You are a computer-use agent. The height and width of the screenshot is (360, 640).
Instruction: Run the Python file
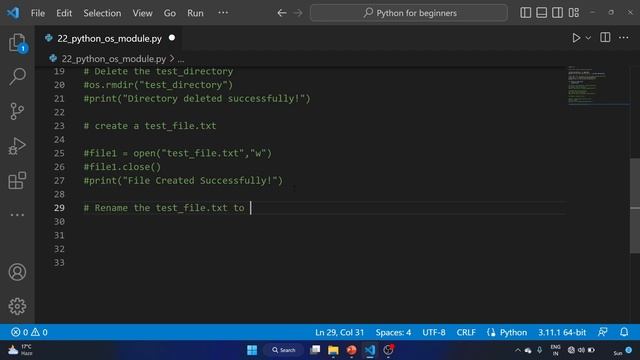pyautogui.click(x=576, y=38)
